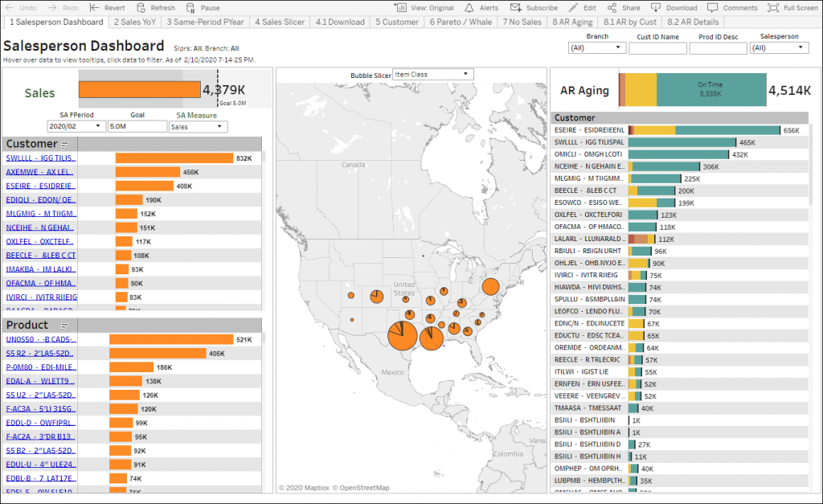823x504 pixels.
Task: Select the SWLLLL customer link
Action: pos(40,157)
